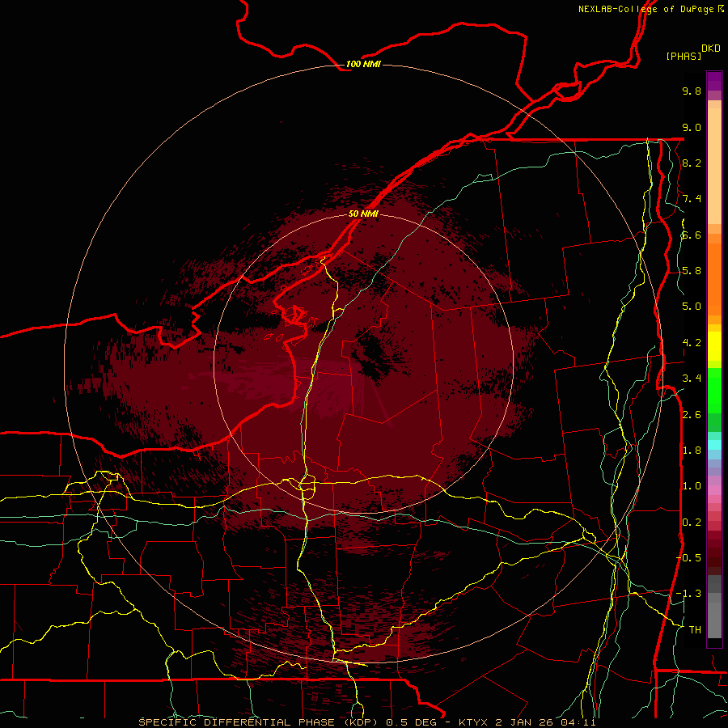Click the 5.0 scale value

[692, 307]
